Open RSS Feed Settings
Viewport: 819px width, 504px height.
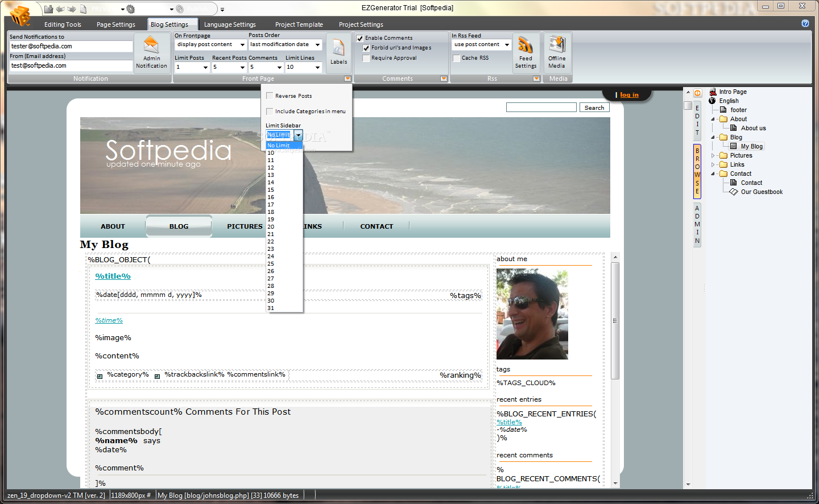526,52
